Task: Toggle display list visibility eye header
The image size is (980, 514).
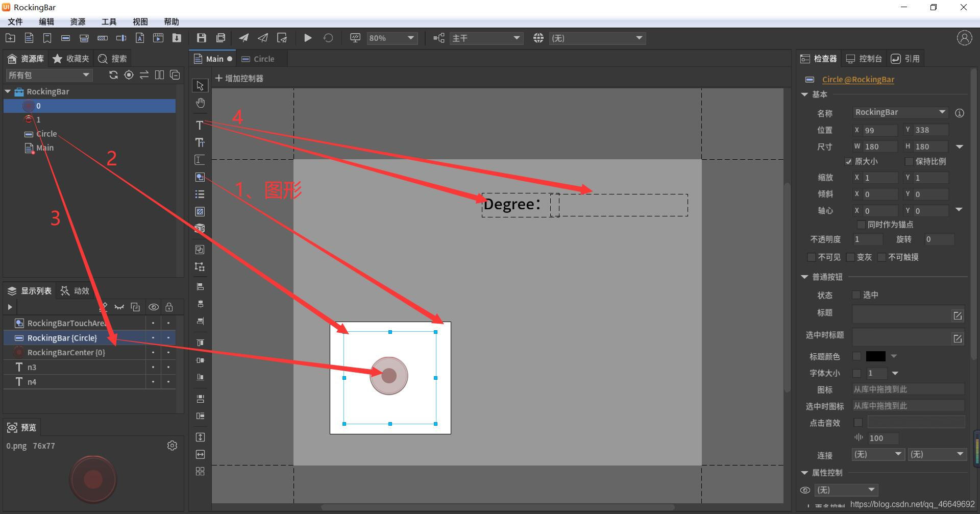Action: pos(153,307)
